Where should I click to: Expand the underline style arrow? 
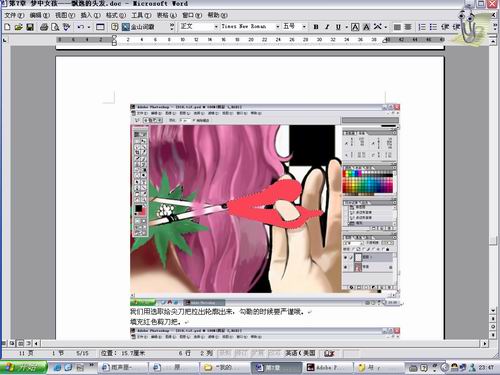(x=346, y=27)
